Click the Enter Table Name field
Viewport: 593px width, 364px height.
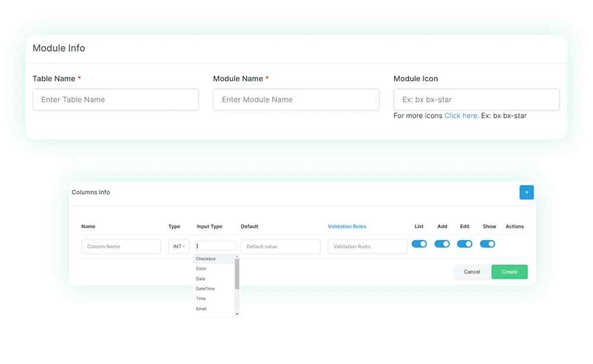pos(116,99)
